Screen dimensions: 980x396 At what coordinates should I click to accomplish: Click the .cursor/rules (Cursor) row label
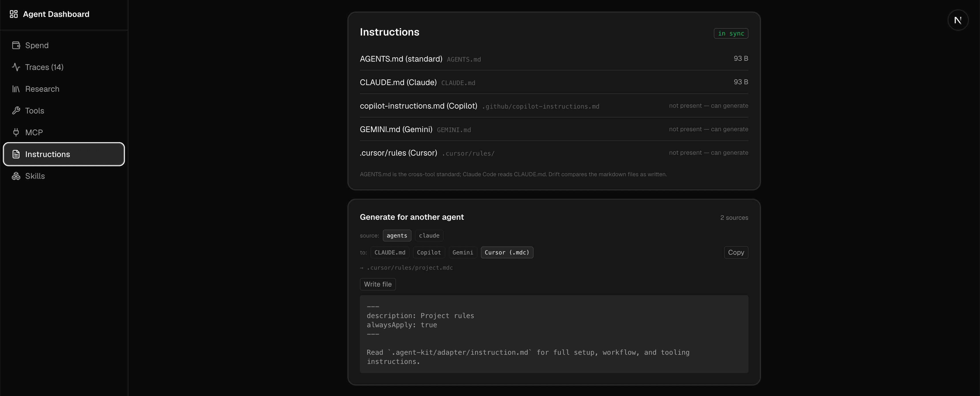pyautogui.click(x=398, y=153)
